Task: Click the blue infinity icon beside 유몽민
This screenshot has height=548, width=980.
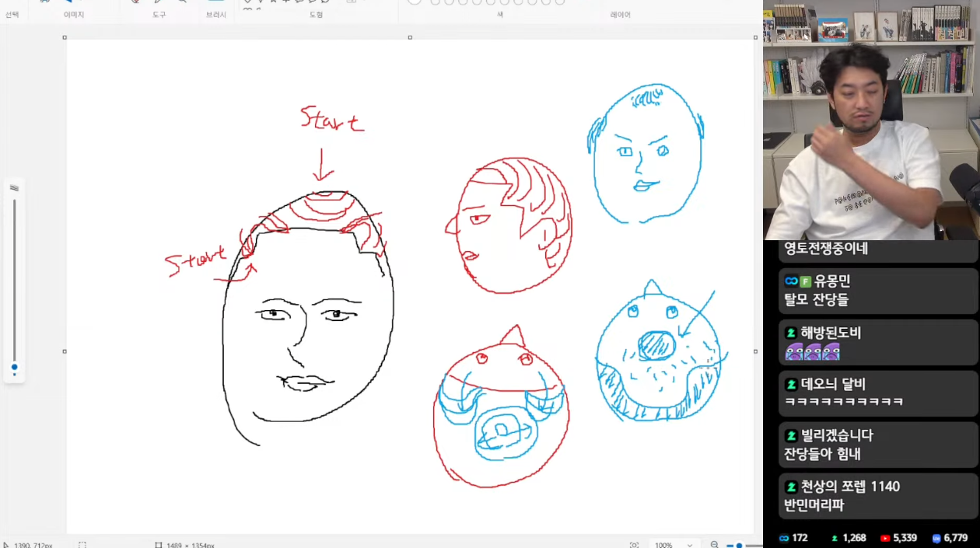Action: tap(791, 281)
